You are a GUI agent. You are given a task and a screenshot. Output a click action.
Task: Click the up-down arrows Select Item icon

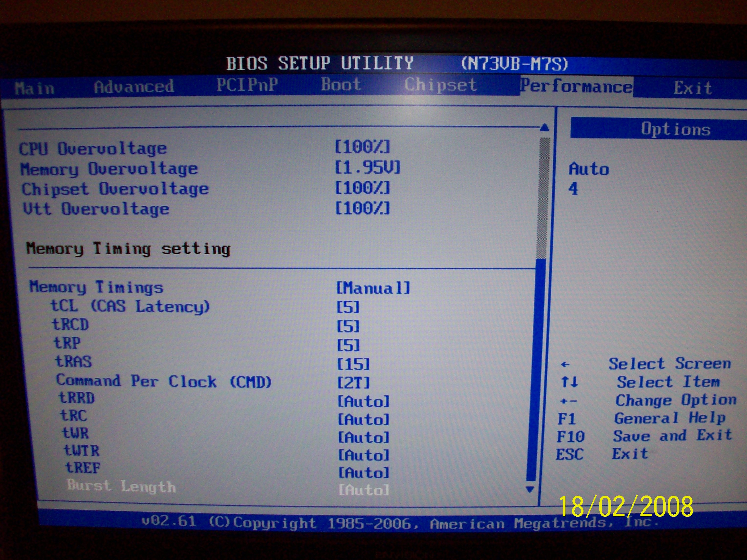coord(569,382)
